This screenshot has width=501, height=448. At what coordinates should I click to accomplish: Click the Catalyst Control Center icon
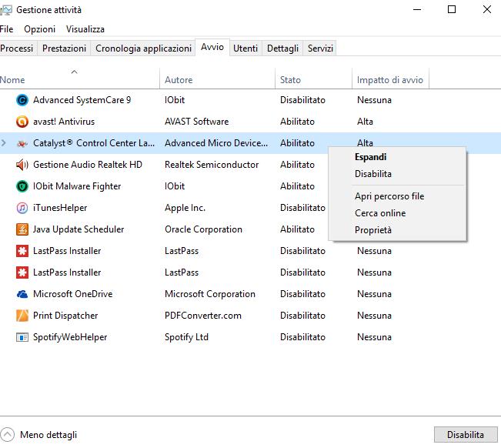(x=22, y=143)
